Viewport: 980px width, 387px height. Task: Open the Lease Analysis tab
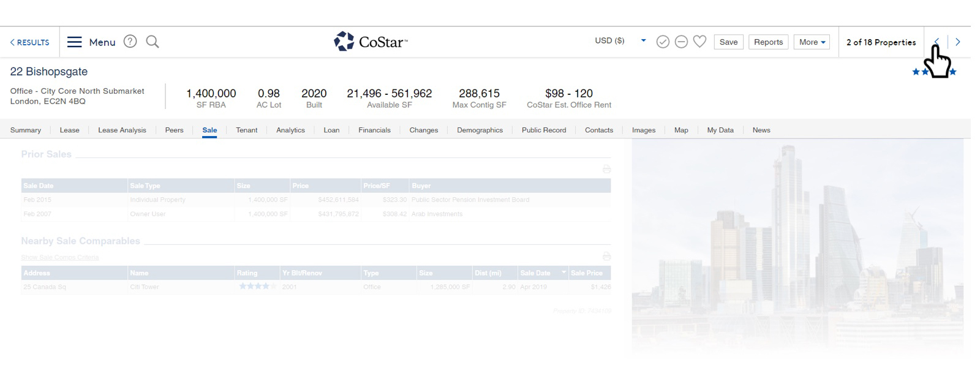click(122, 130)
